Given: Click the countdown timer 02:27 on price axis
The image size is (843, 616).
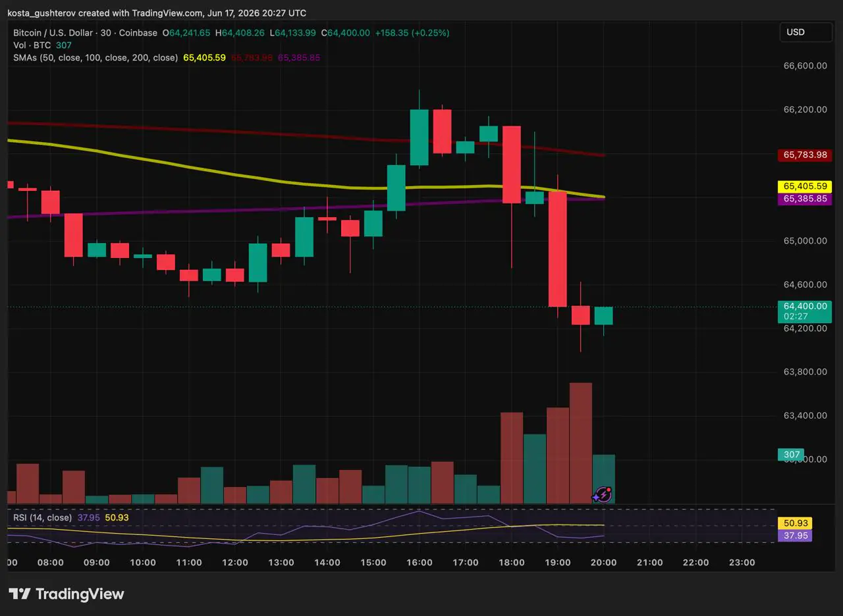Looking at the screenshot, I should pyautogui.click(x=796, y=317).
